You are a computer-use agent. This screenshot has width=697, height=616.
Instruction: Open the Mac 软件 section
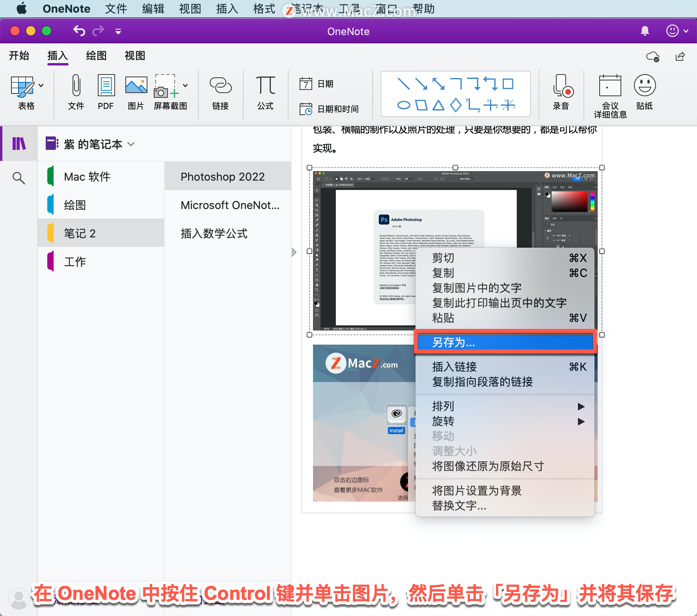[101, 176]
